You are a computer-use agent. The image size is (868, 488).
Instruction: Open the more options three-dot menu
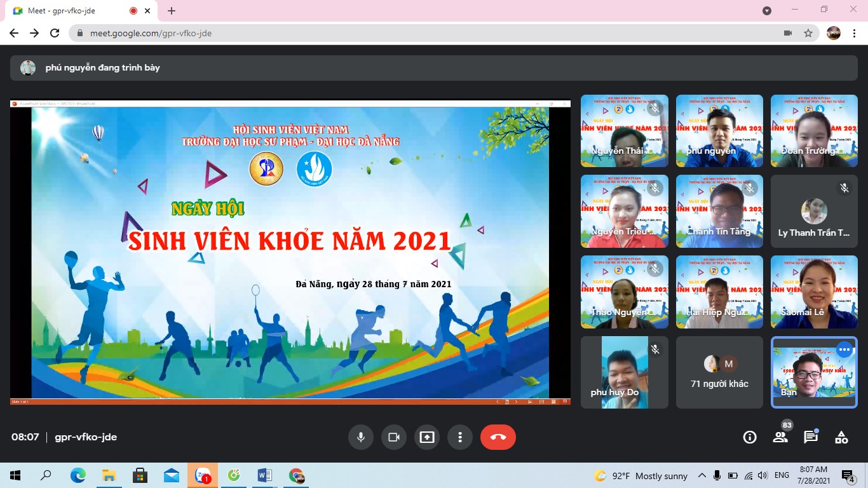459,437
